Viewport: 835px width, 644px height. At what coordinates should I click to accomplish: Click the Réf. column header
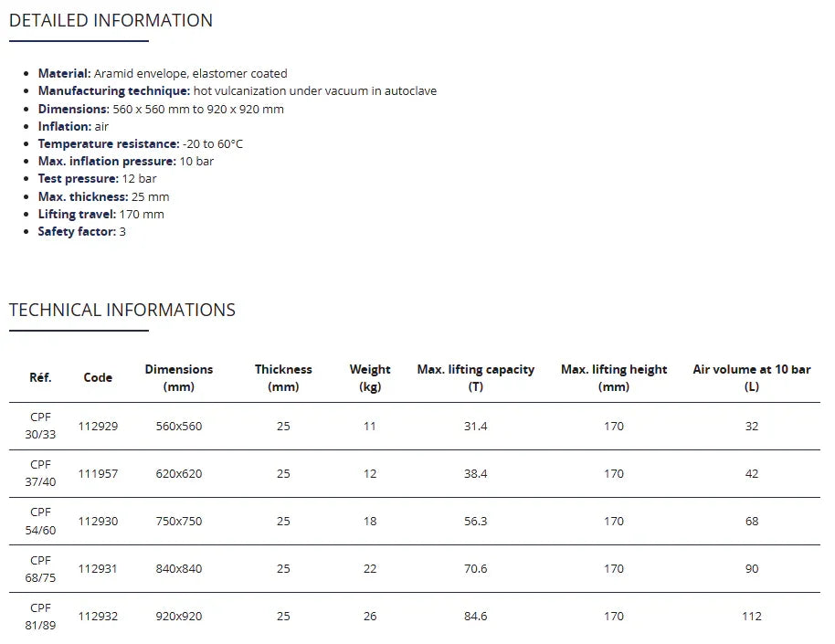40,377
